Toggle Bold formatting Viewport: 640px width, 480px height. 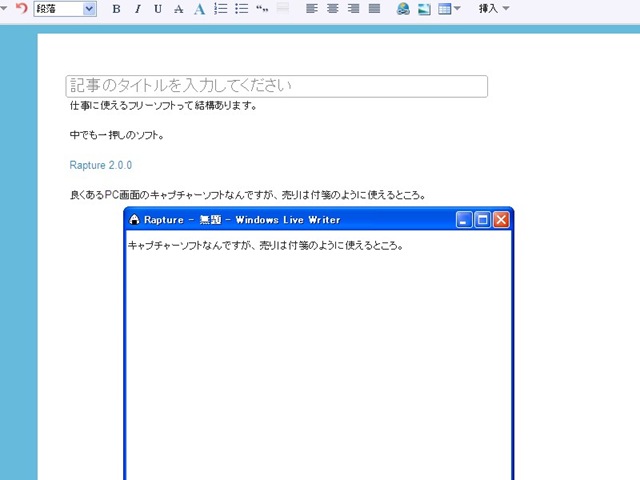[x=116, y=9]
